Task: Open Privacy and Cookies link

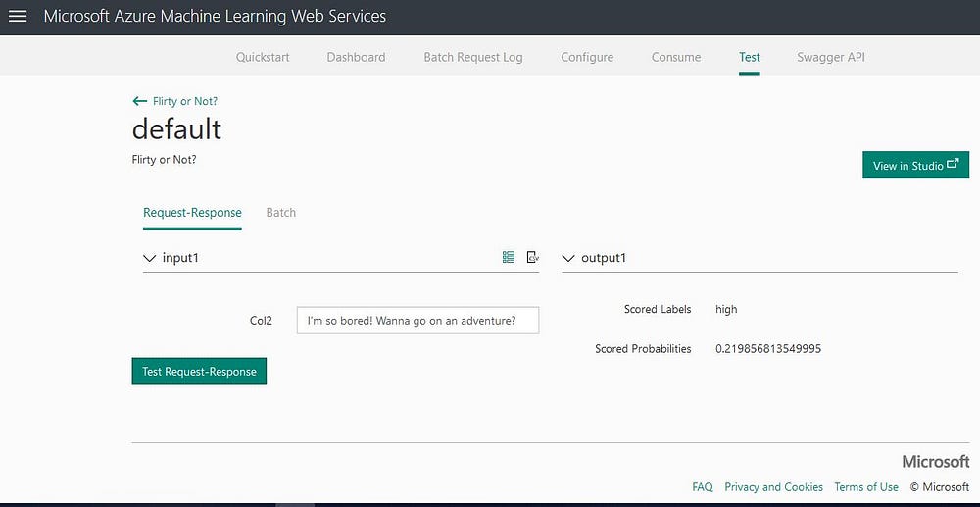Action: pyautogui.click(x=774, y=487)
